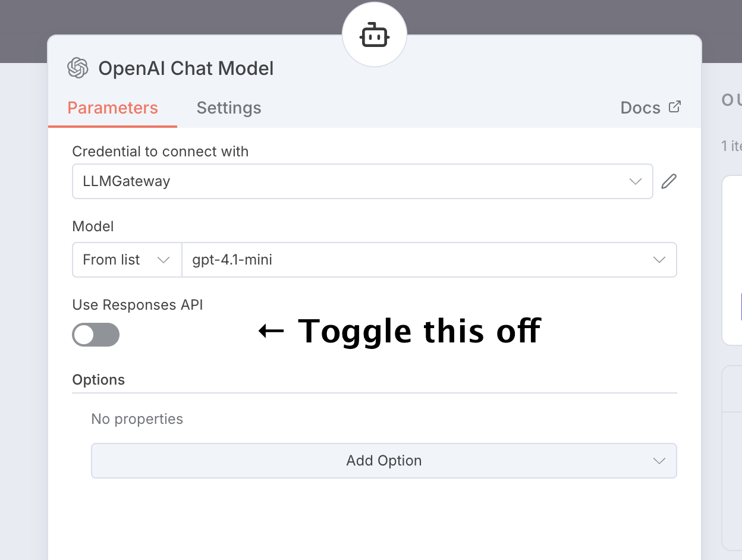Open the Docs link
This screenshot has width=742, height=560.
640,108
